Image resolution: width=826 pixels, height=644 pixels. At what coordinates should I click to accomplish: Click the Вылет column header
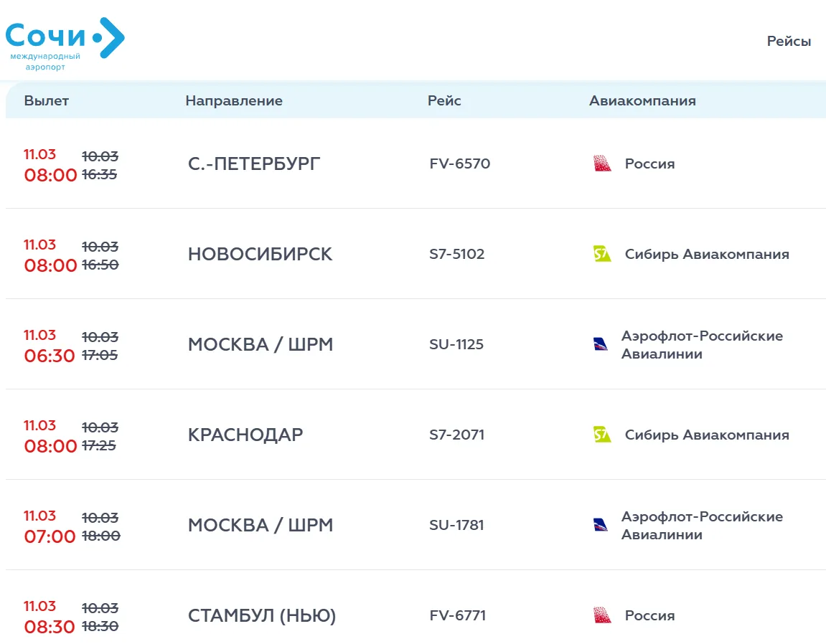coord(46,101)
